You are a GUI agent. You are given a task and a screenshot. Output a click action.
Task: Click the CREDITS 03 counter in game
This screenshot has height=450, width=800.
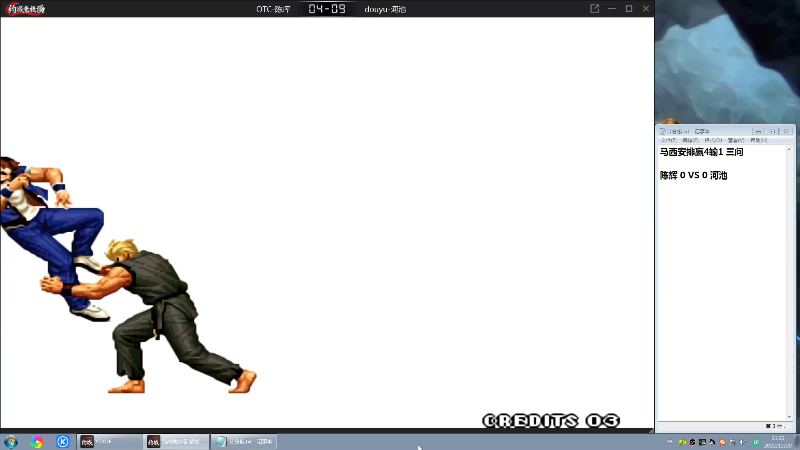[551, 420]
